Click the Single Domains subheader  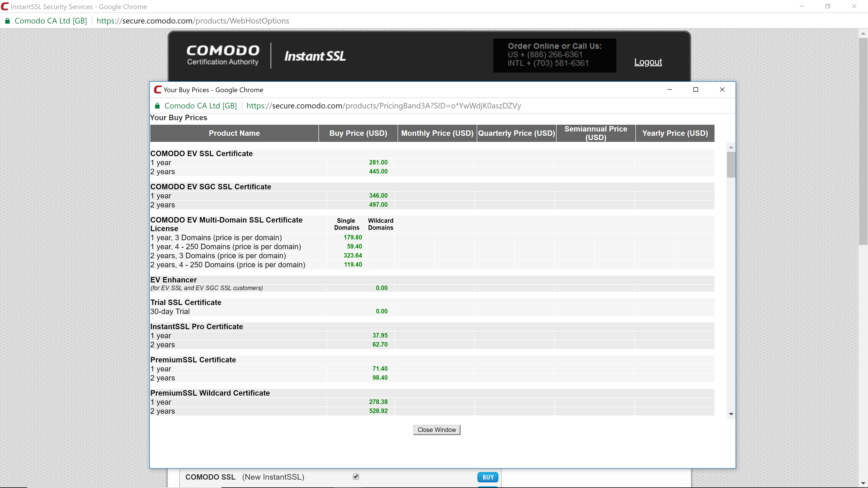pyautogui.click(x=346, y=224)
